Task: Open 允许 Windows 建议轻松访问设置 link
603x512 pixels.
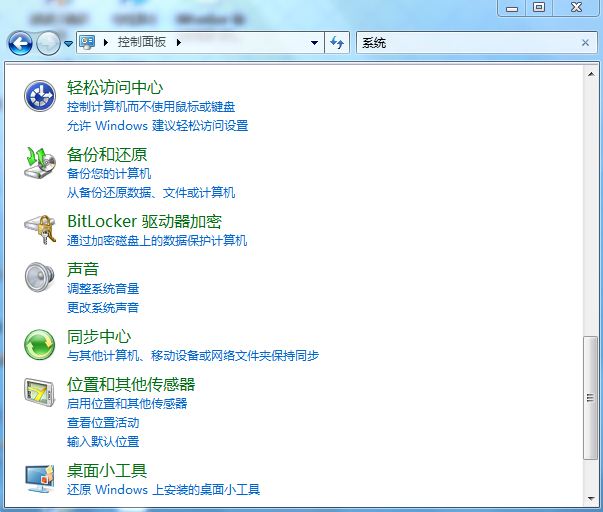Action: pyautogui.click(x=157, y=125)
